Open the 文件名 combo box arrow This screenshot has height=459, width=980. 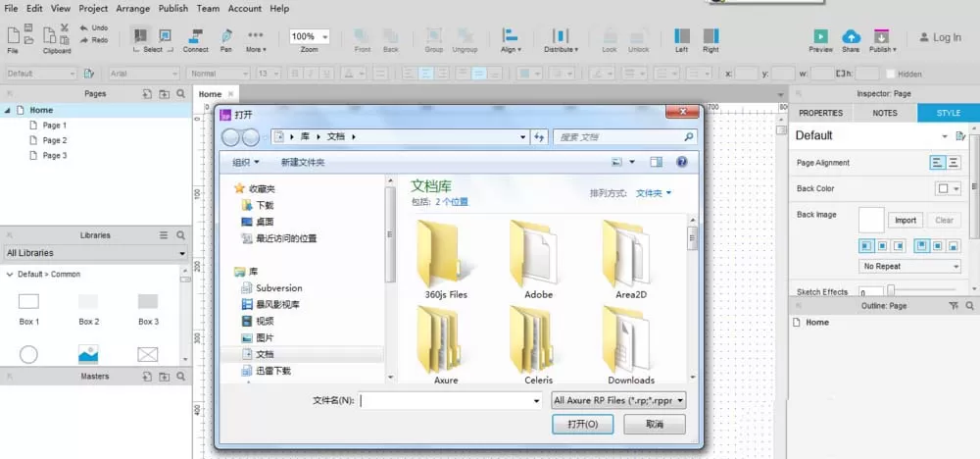click(x=536, y=401)
